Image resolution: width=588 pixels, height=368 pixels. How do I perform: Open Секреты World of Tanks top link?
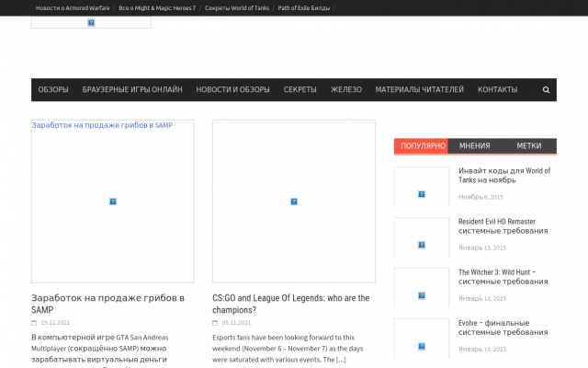[237, 8]
